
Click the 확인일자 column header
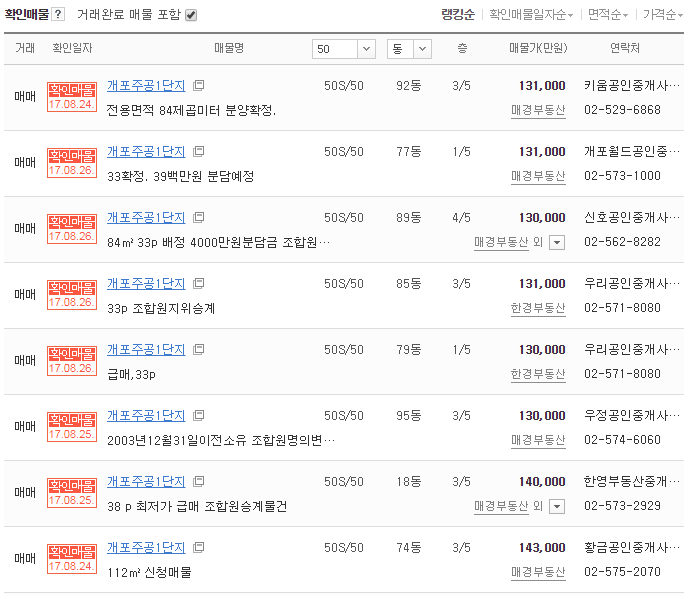(72, 48)
